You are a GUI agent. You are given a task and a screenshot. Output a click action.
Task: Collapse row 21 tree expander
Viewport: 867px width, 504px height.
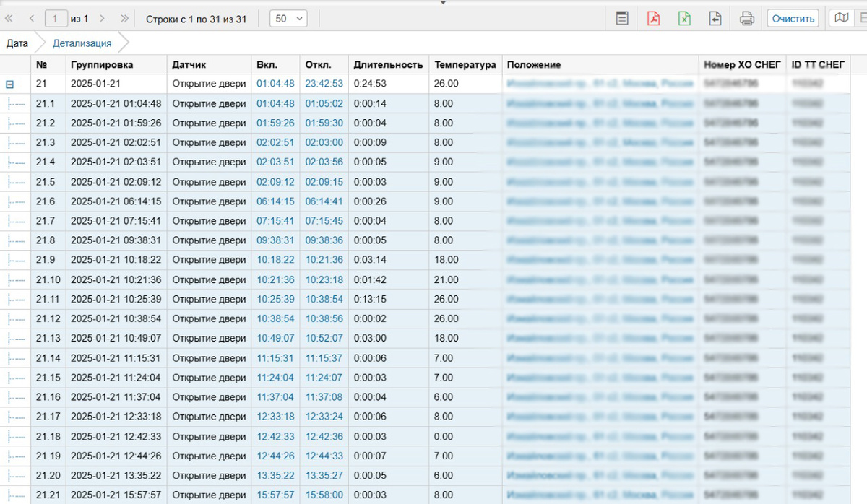tap(10, 84)
